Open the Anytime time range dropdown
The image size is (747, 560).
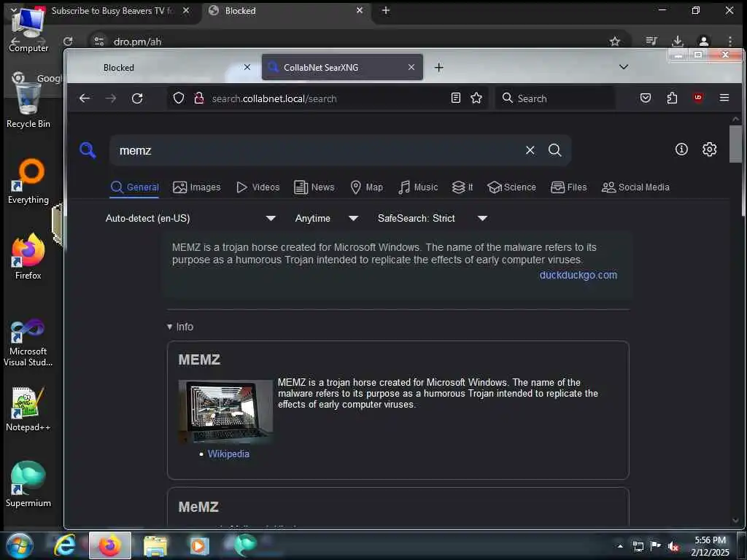(327, 218)
